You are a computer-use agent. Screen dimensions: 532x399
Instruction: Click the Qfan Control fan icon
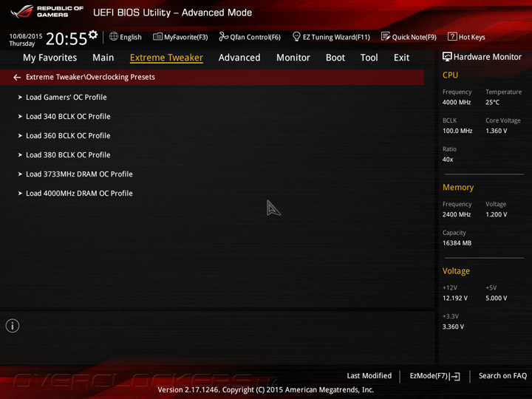pyautogui.click(x=223, y=36)
